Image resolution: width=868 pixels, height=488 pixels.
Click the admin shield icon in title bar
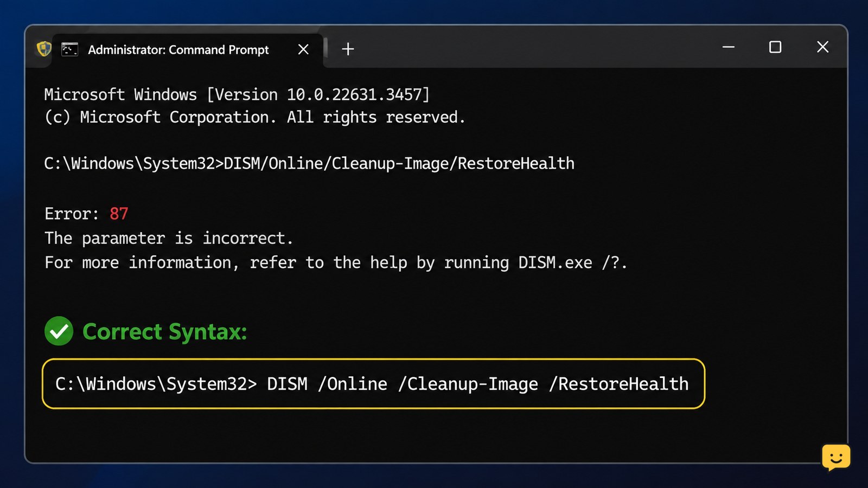click(44, 49)
